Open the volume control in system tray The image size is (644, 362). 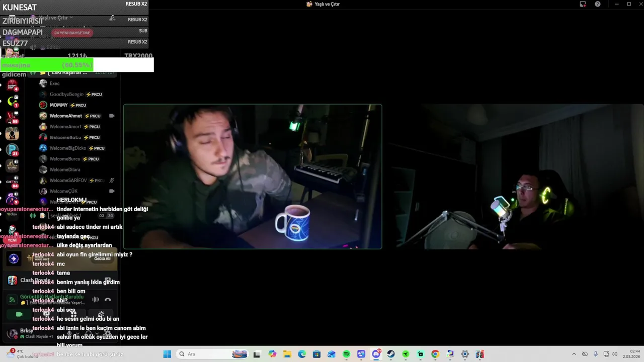click(x=614, y=354)
